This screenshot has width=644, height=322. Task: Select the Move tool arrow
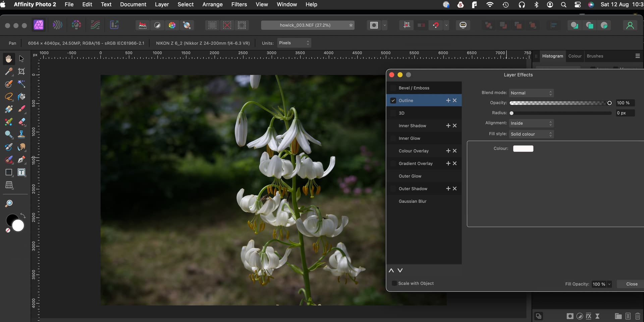point(21,59)
